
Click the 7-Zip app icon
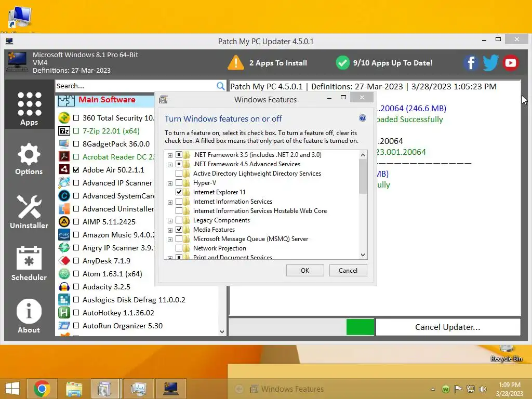[x=64, y=130]
